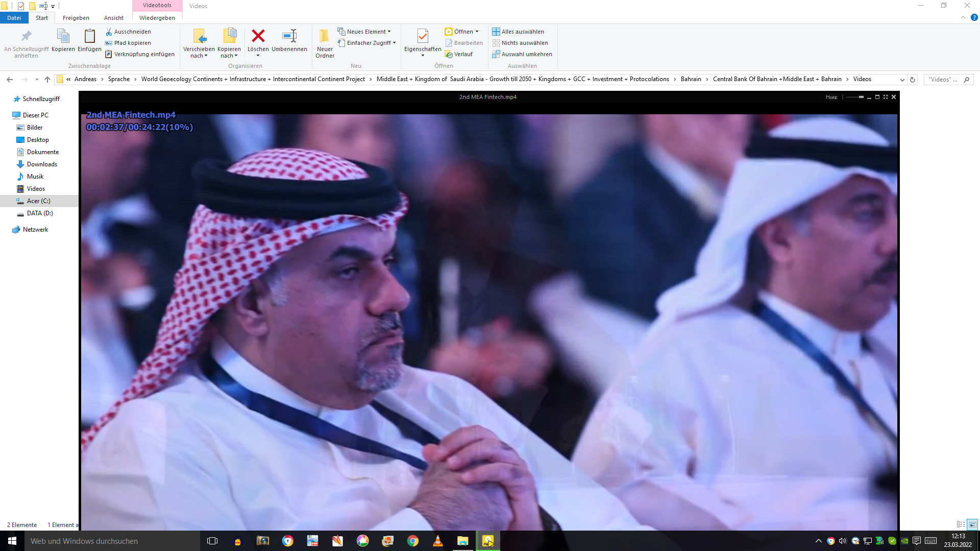Refresh the current folder view
The width and height of the screenshot is (980, 551).
(913, 80)
